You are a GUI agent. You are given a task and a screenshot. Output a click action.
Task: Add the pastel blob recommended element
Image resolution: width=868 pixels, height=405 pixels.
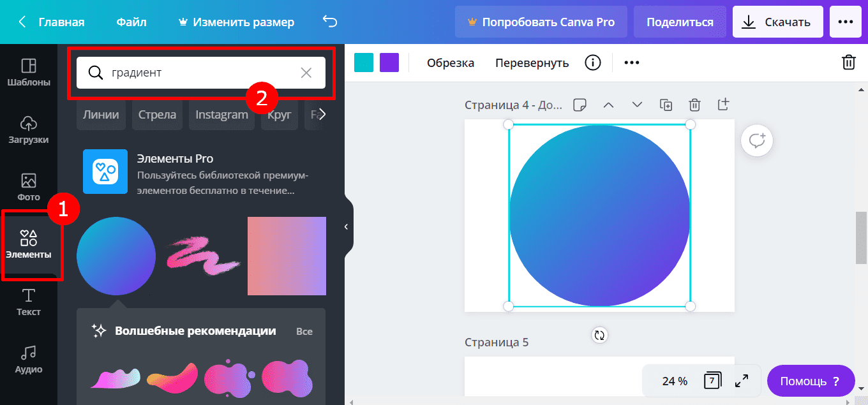click(x=115, y=379)
